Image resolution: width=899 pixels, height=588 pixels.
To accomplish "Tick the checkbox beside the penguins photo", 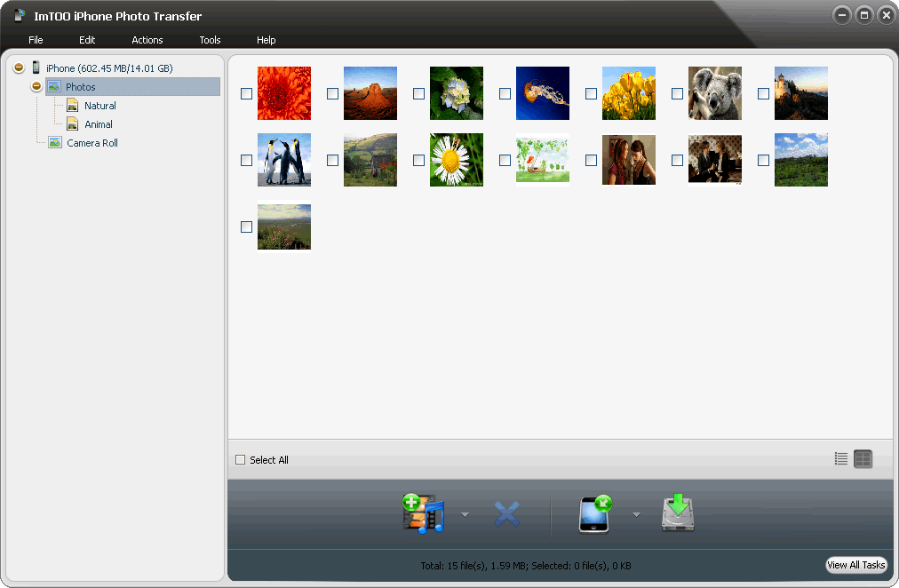I will pyautogui.click(x=246, y=161).
